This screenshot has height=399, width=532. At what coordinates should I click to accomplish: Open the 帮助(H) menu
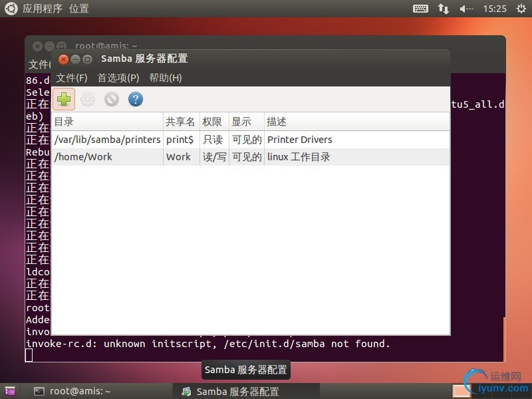coord(166,78)
